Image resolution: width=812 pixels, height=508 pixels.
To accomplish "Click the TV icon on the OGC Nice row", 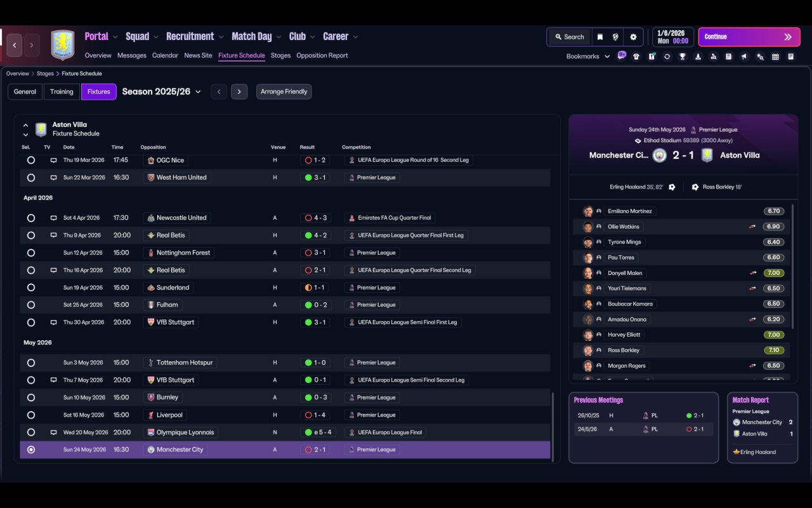I will click(54, 161).
